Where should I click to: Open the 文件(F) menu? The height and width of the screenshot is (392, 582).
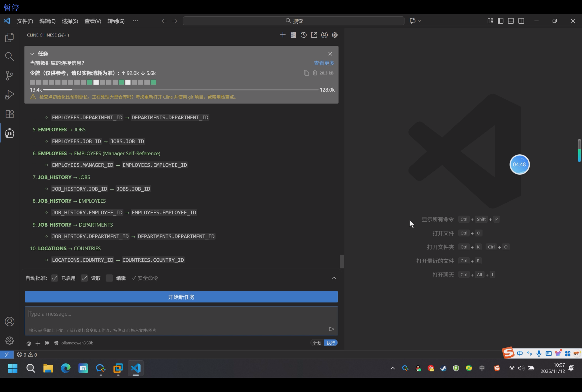click(25, 21)
